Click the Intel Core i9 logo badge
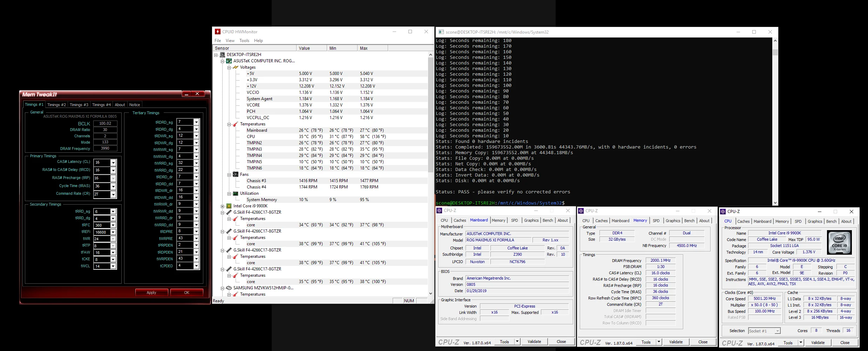The height and width of the screenshot is (351, 868). pyautogui.click(x=839, y=242)
